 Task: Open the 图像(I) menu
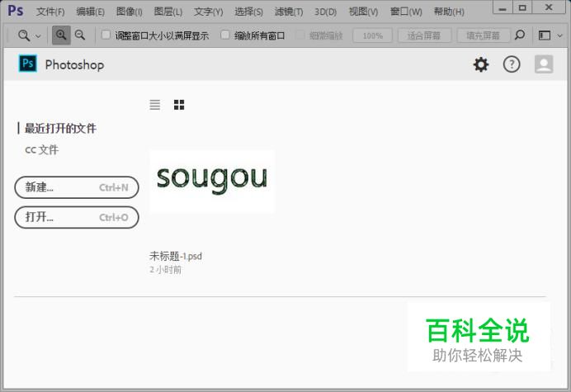tap(130, 12)
